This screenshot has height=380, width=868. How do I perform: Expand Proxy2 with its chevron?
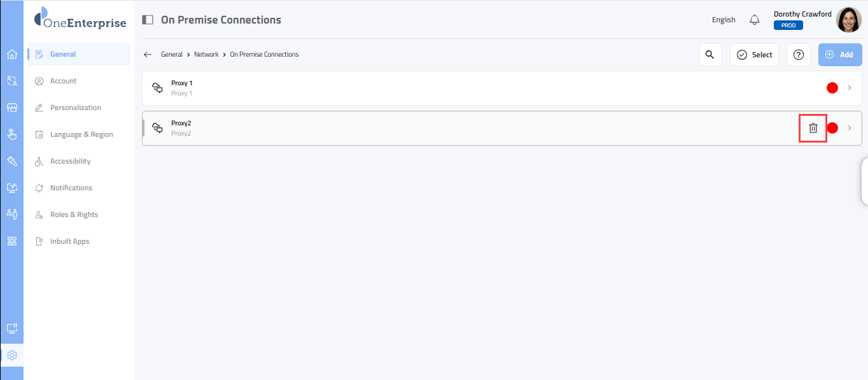click(850, 128)
